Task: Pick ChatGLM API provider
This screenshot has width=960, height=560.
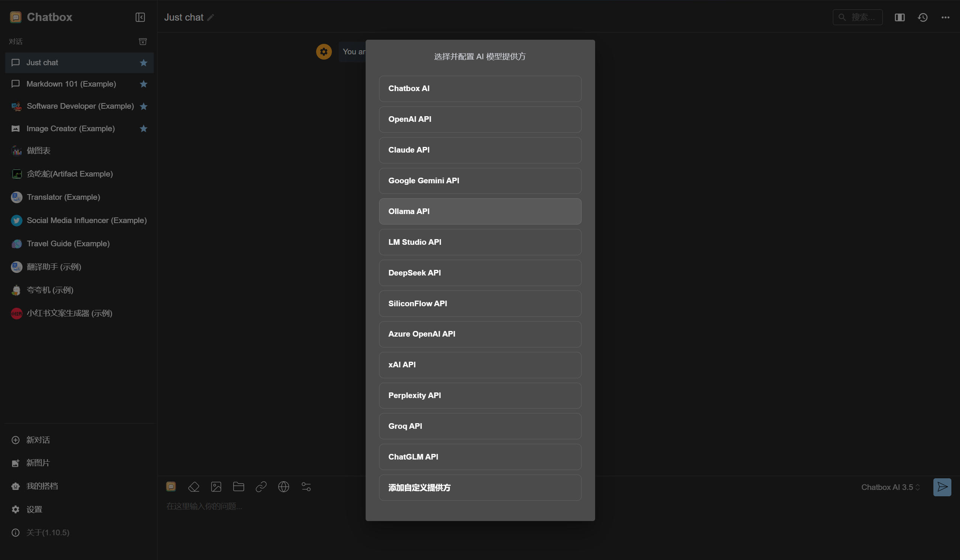Action: click(480, 457)
